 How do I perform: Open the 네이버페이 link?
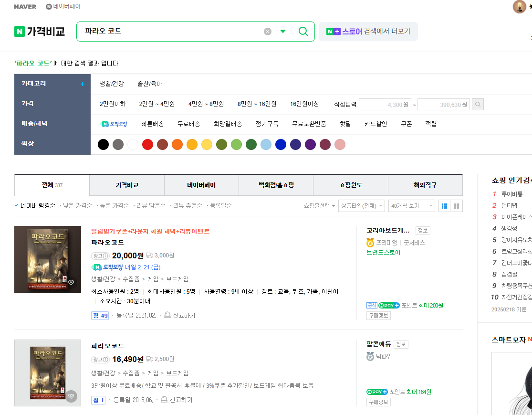[x=63, y=7]
